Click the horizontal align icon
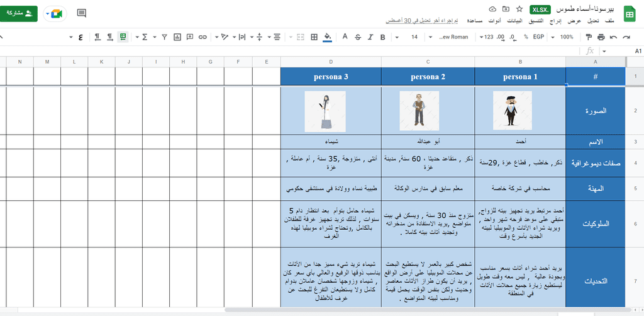This screenshot has height=316, width=644. pos(277,37)
